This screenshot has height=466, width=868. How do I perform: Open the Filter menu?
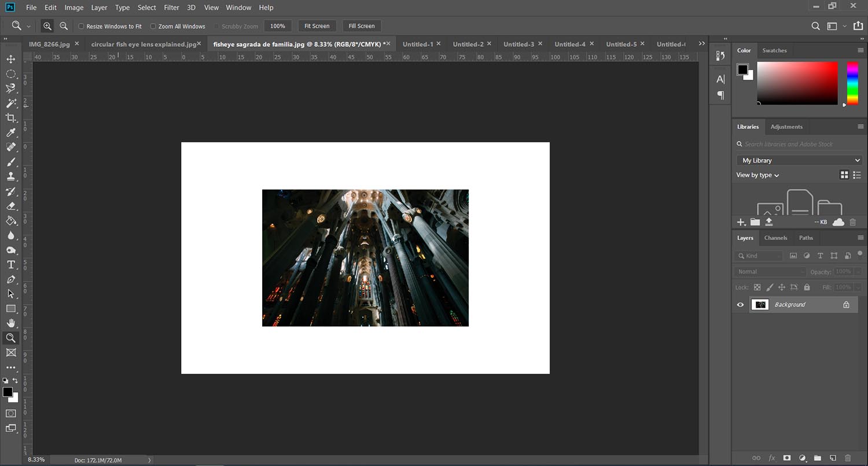(x=171, y=8)
